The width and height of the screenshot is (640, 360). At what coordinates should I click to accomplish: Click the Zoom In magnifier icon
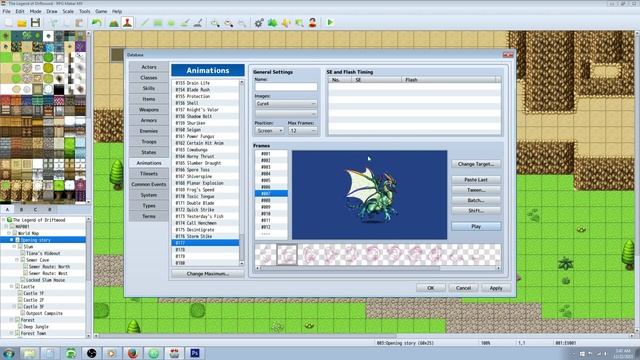pos(215,23)
